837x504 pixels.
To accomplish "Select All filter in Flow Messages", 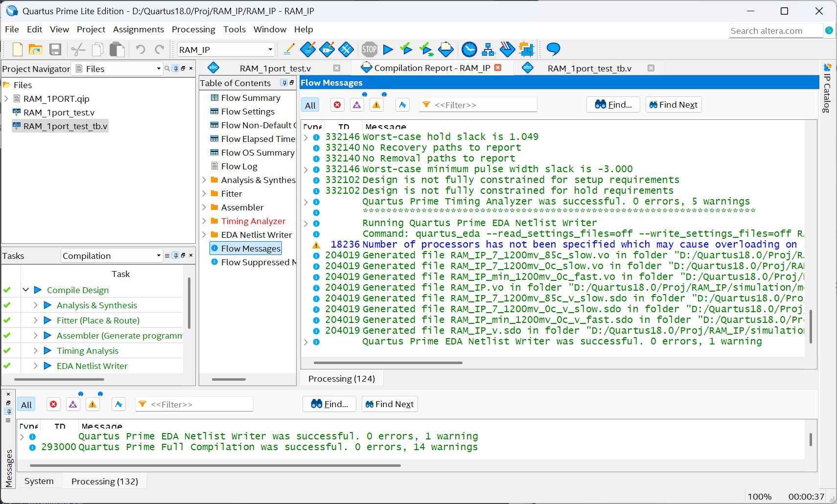I will 310,105.
